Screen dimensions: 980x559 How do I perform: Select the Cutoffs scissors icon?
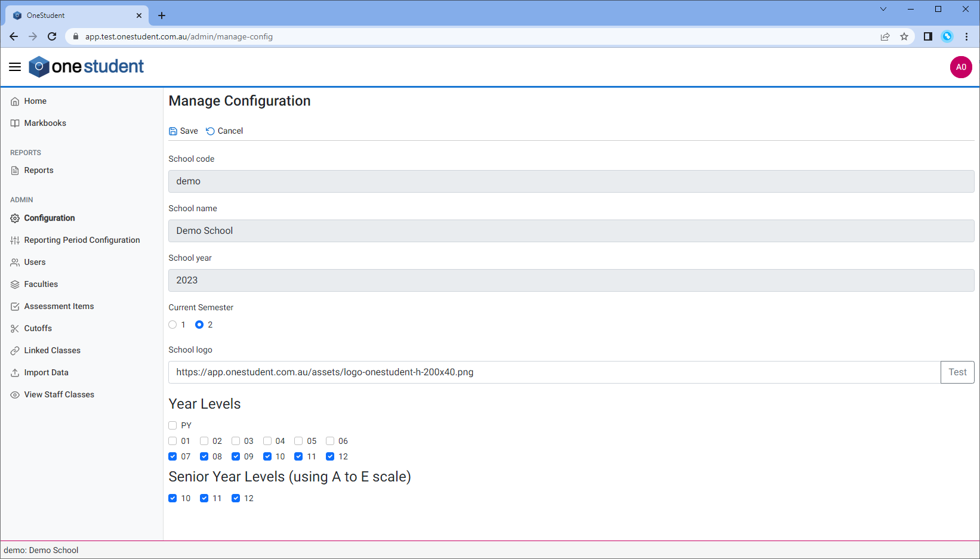[14, 328]
